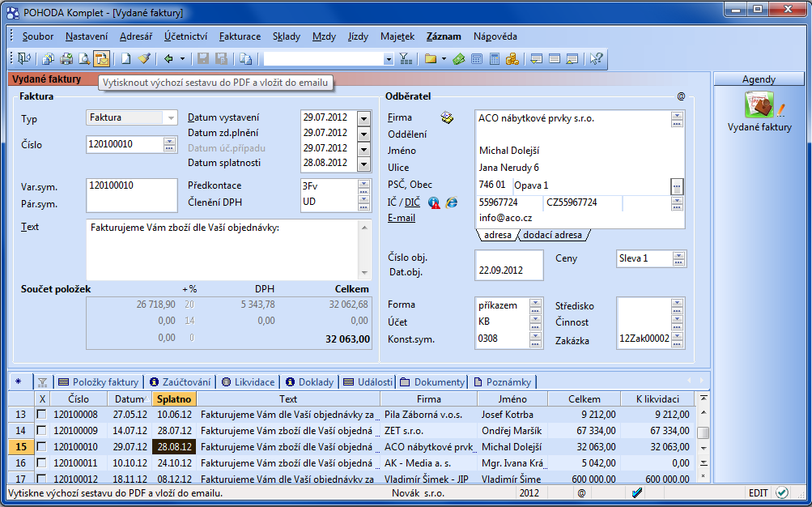Screen dimensions: 812x507
Task: Click the gold coins icon
Action: tap(512, 59)
